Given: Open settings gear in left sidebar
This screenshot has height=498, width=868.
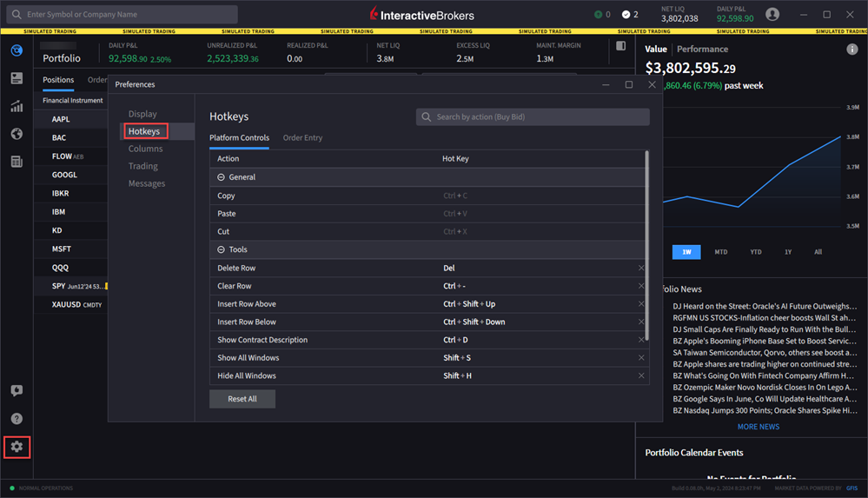Looking at the screenshot, I should point(17,447).
